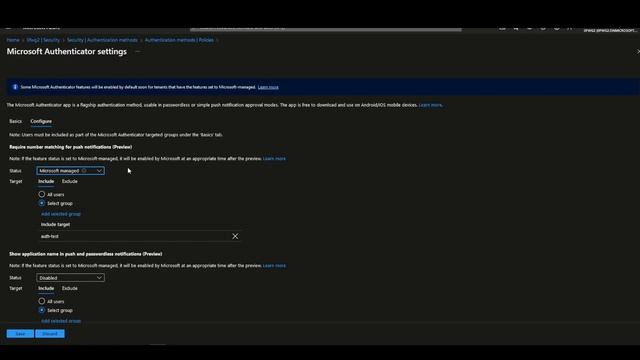Screen dimensions: 640x360
Task: Click the Microsoft Authenticator settings title
Action: pyautogui.click(x=67, y=51)
